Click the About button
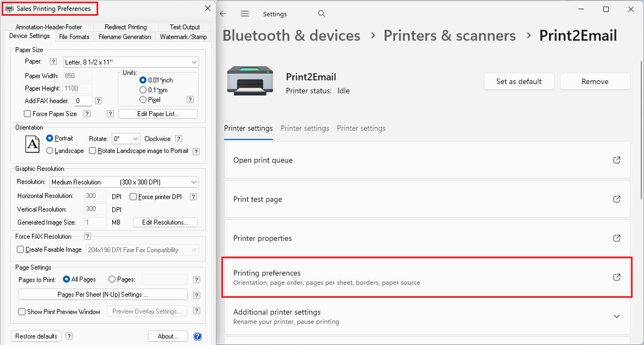Image resolution: width=644 pixels, height=345 pixels. pyautogui.click(x=168, y=336)
